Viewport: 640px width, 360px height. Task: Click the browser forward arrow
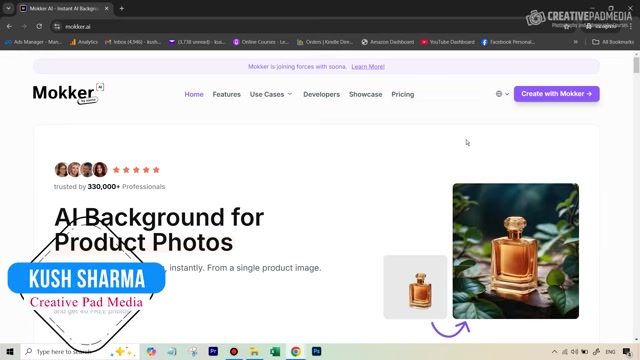24,26
